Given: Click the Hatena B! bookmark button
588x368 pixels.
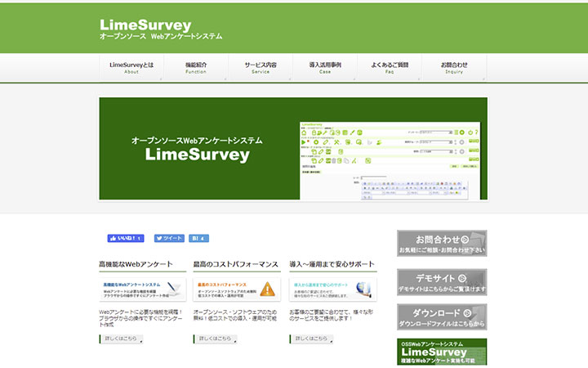Looking at the screenshot, I should click(x=198, y=238).
